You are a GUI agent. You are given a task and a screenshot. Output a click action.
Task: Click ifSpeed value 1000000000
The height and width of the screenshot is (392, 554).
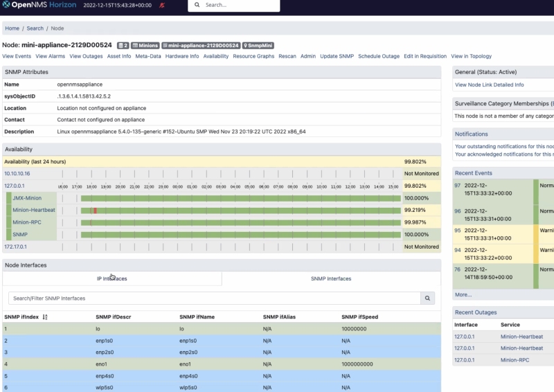click(357, 364)
